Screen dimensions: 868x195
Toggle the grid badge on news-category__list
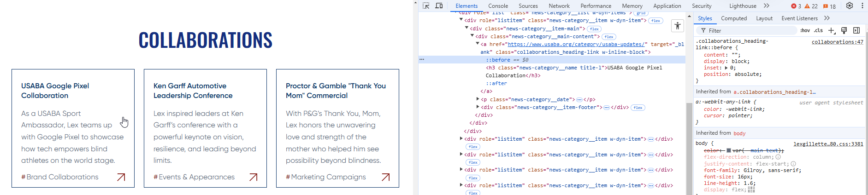click(641, 13)
